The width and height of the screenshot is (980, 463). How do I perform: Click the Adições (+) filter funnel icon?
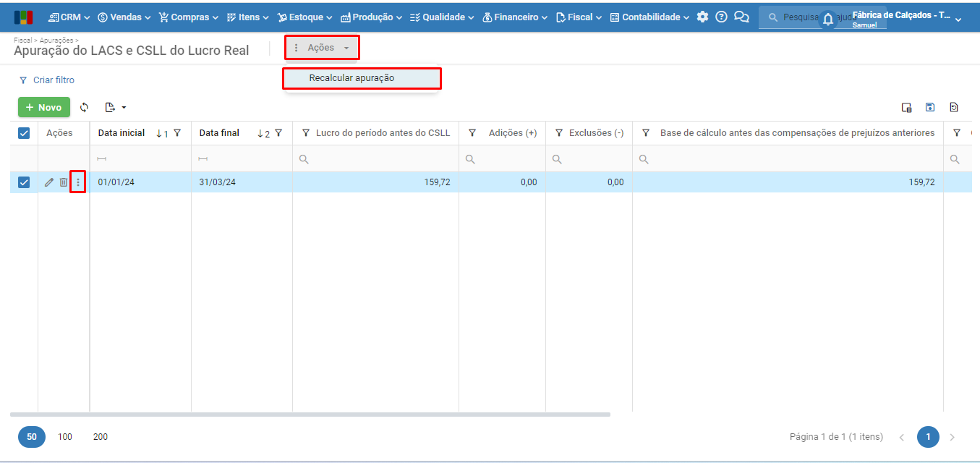point(472,133)
